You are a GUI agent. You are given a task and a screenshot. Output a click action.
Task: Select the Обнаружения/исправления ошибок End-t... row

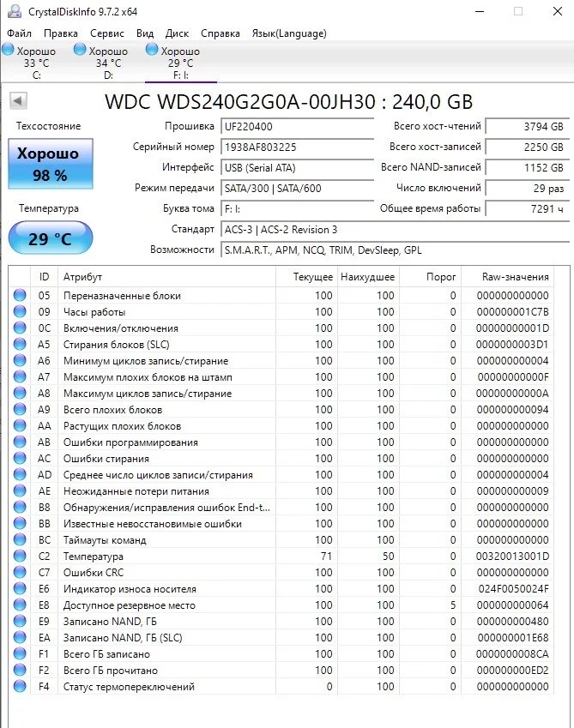(x=281, y=507)
